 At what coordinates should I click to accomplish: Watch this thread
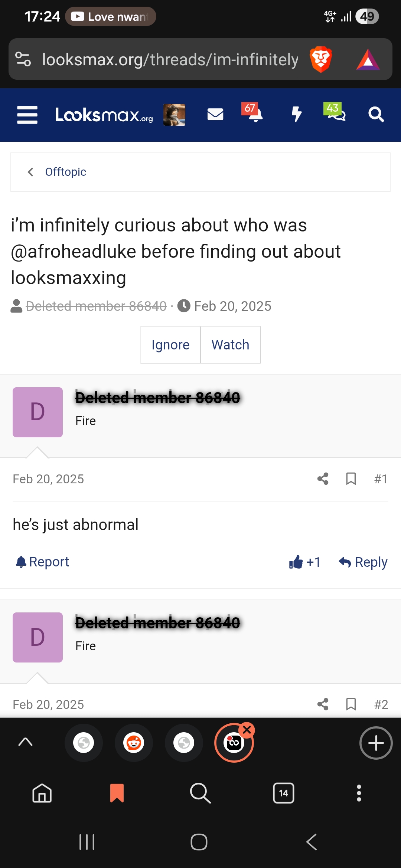click(x=230, y=345)
